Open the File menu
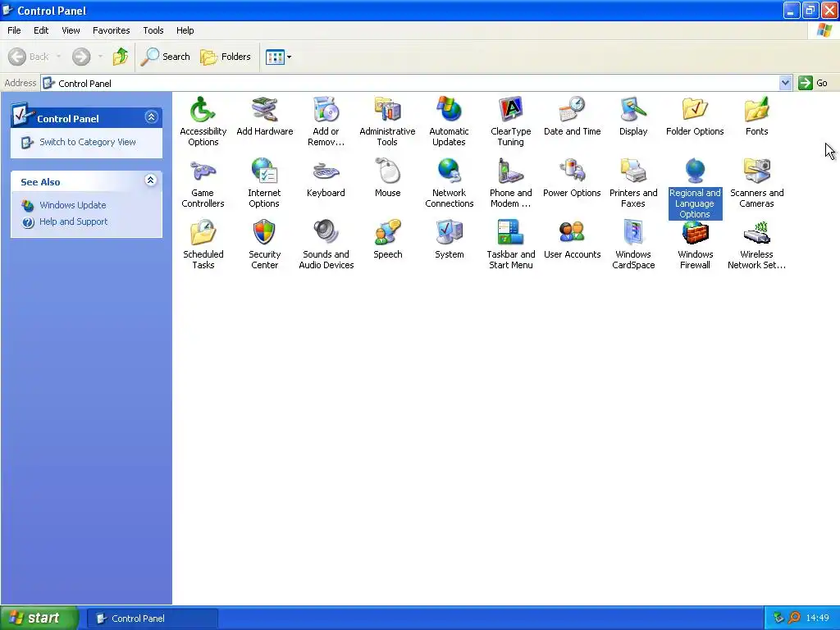The height and width of the screenshot is (630, 840). pos(14,30)
